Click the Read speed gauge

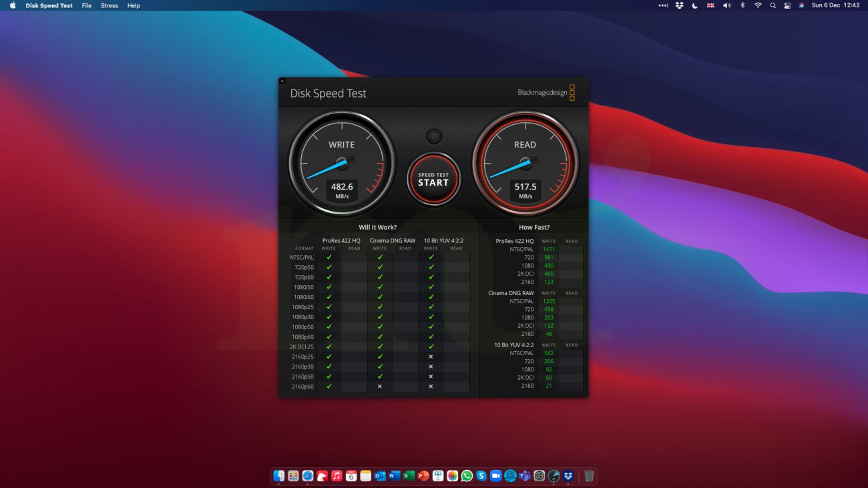pyautogui.click(x=525, y=164)
